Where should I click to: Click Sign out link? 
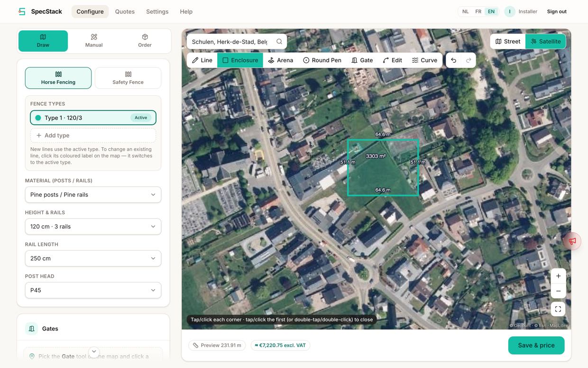coord(557,11)
